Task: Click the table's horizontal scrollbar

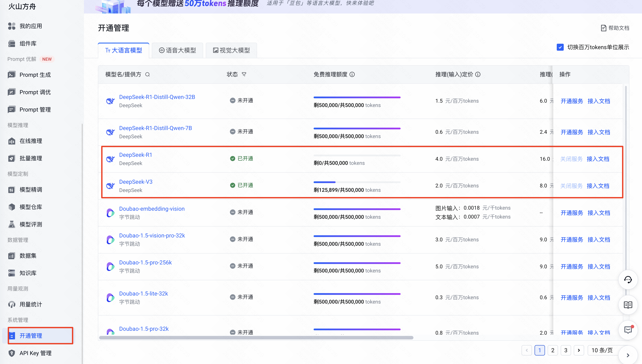Action: [256, 338]
